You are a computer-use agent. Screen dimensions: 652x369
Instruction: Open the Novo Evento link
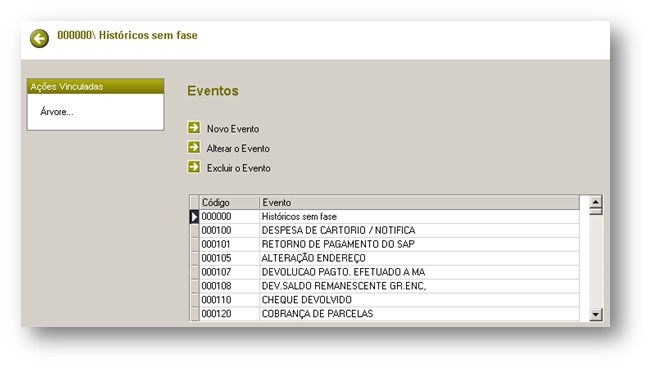(233, 129)
